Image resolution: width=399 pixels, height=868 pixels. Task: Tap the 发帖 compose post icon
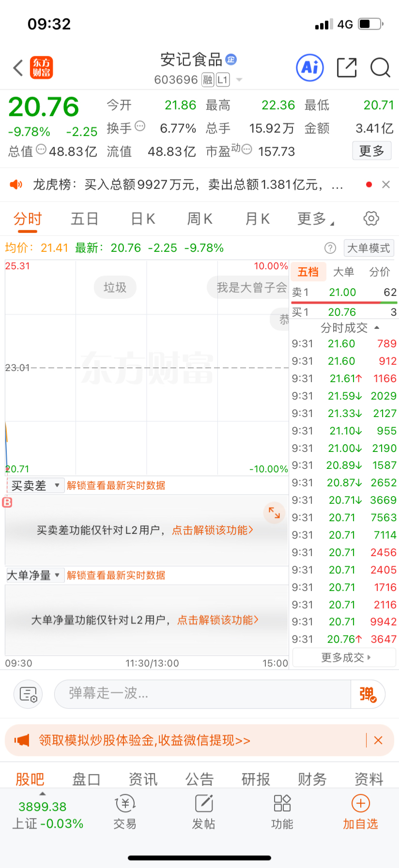tap(204, 812)
